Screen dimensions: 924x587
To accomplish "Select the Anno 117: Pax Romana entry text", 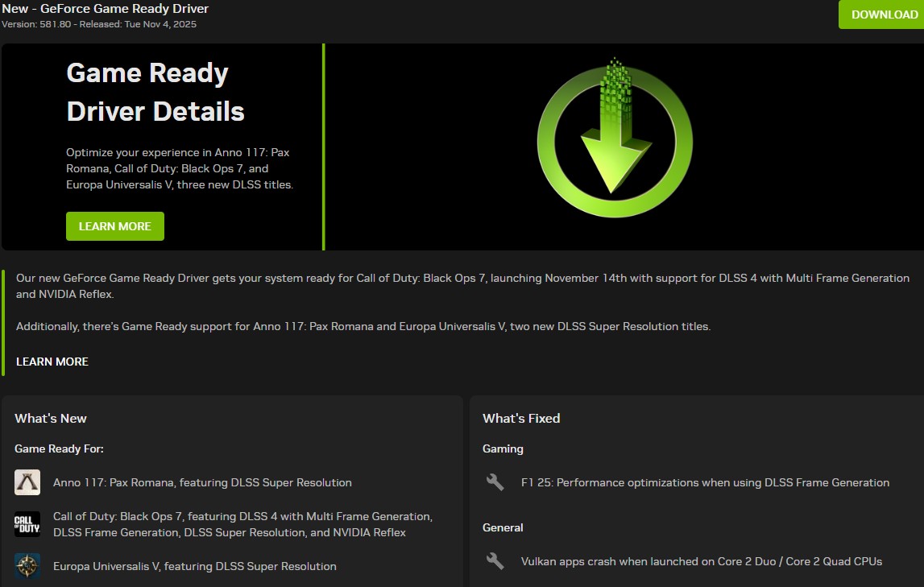I will (x=202, y=482).
